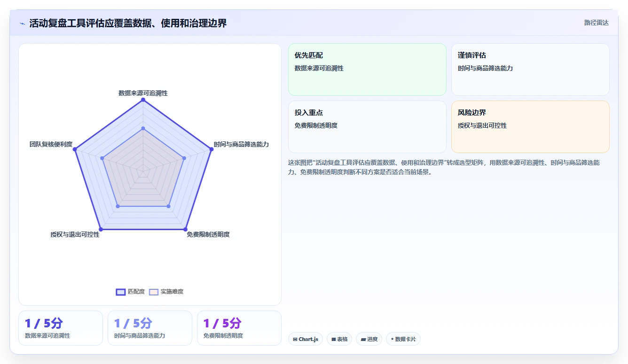
Task: Click the radar axis label 数据来源可追溯性
Action: coord(143,93)
